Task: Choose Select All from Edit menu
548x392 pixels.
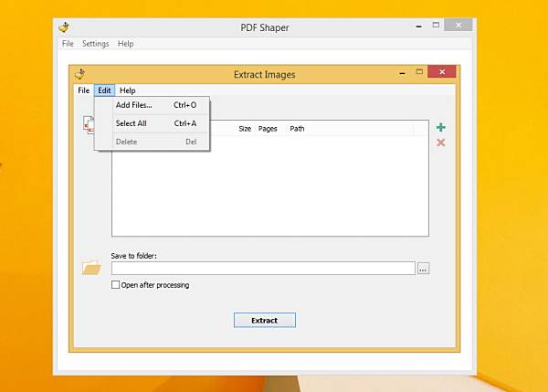Action: (x=152, y=123)
